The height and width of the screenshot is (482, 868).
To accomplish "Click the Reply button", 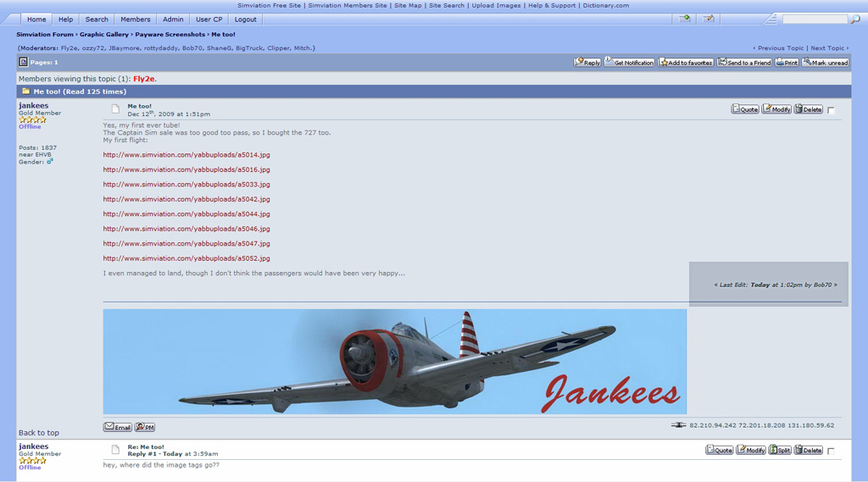I will pos(587,63).
